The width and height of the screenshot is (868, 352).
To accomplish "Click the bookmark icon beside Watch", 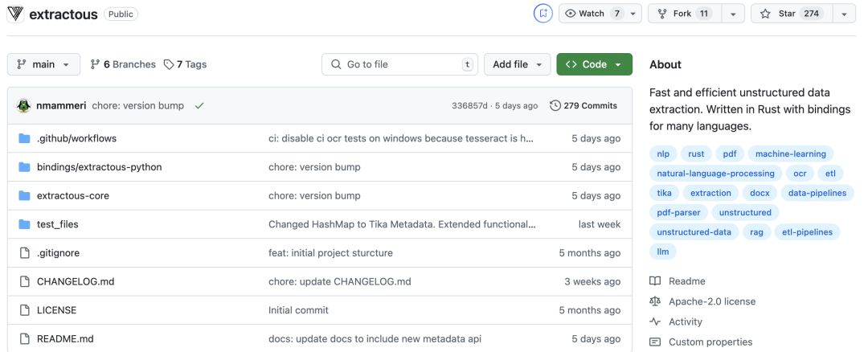I will 543,14.
